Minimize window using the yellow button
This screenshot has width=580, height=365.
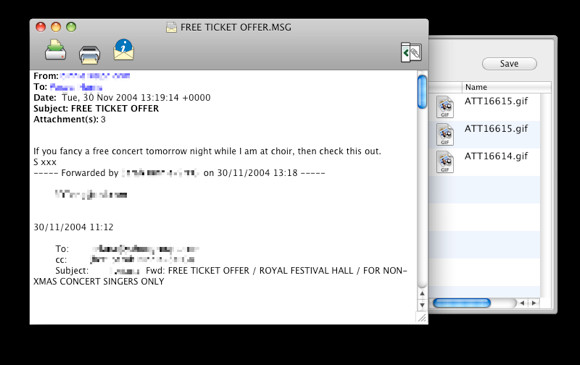pyautogui.click(x=56, y=27)
